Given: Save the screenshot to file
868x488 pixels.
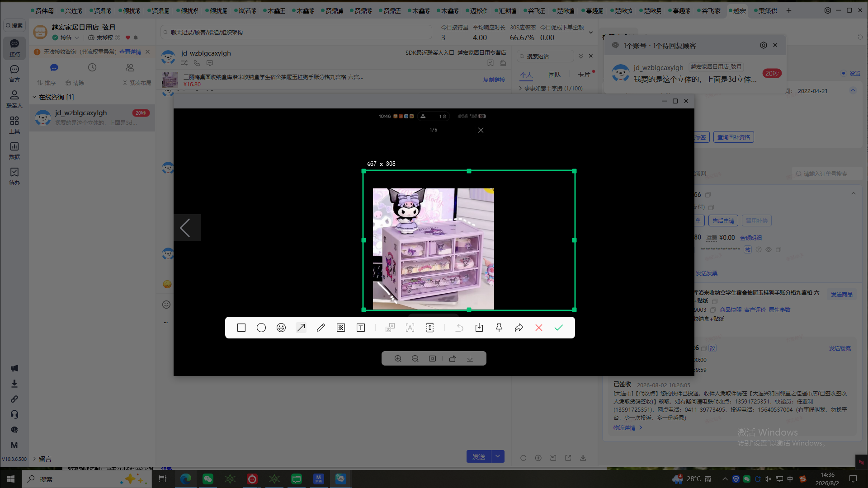Looking at the screenshot, I should pos(479,328).
